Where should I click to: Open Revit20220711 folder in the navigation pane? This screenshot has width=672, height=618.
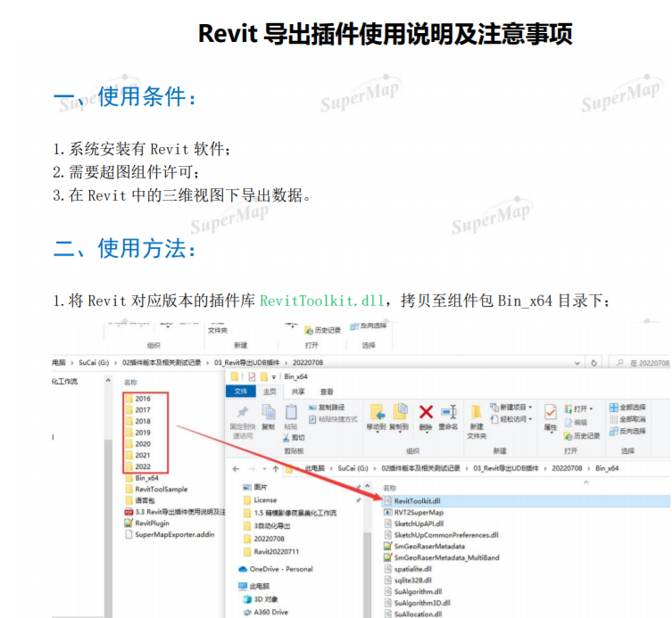pyautogui.click(x=271, y=552)
